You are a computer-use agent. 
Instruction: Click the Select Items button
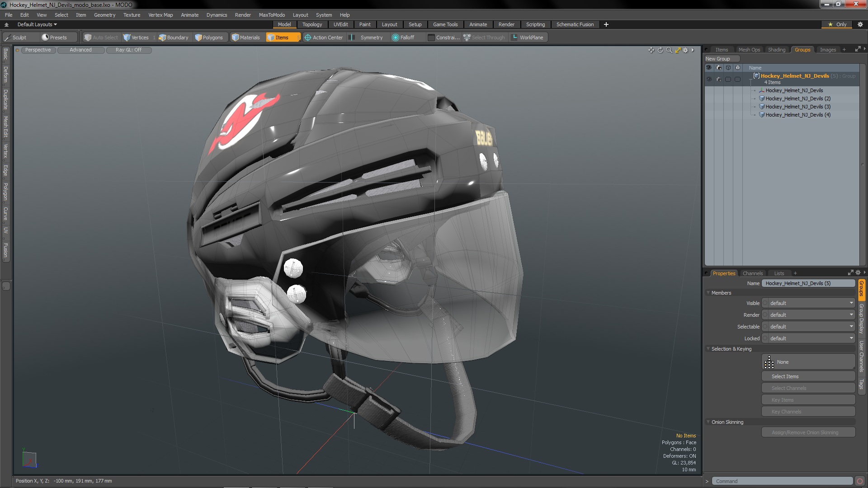click(x=808, y=376)
